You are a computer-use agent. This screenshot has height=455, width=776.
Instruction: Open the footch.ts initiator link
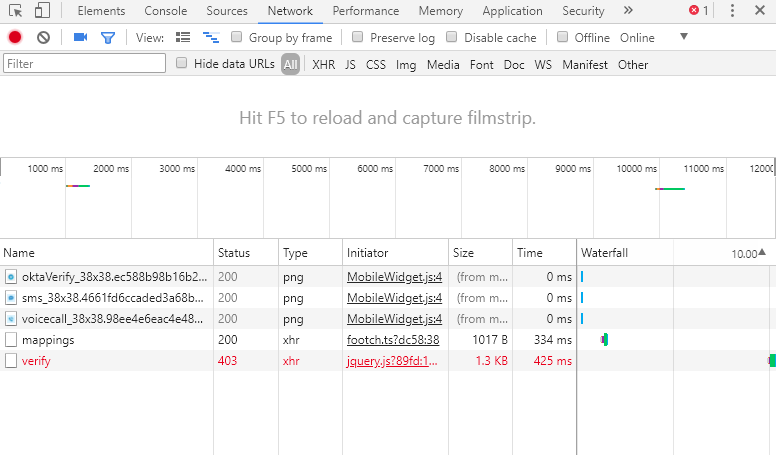coord(392,340)
